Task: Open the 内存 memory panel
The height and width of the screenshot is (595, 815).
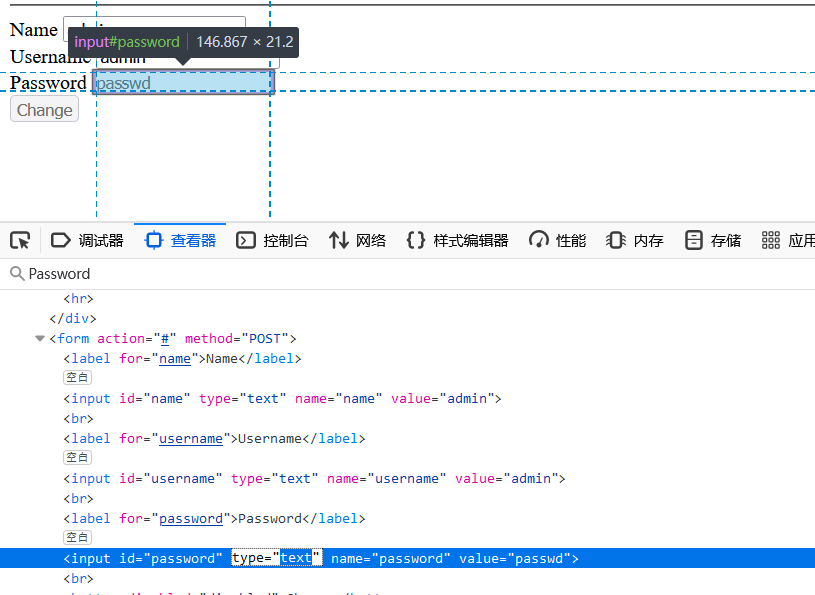Action: tap(635, 241)
